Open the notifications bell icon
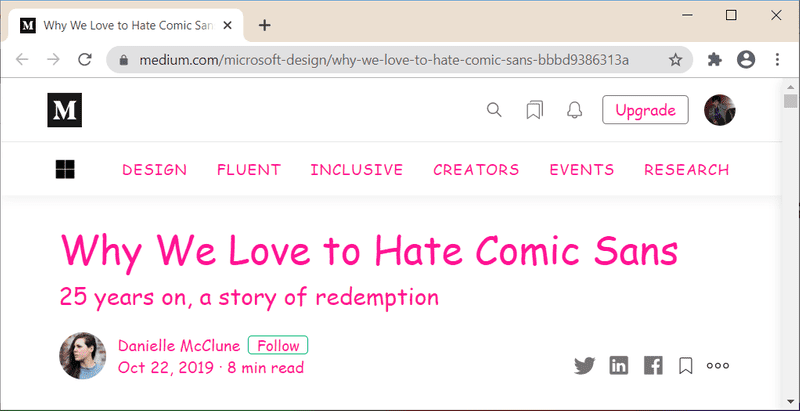This screenshot has width=800, height=411. [575, 110]
